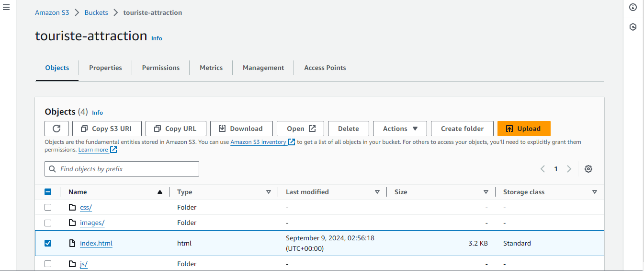Click the Download button
Screen dimensions: 644x271
241,129
